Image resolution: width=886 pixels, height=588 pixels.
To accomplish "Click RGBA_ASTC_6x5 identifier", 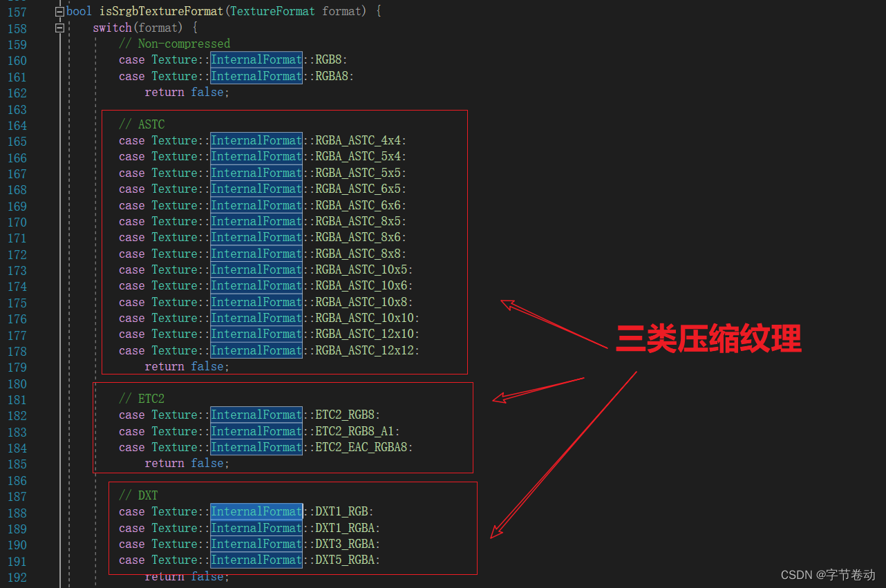I will [358, 189].
